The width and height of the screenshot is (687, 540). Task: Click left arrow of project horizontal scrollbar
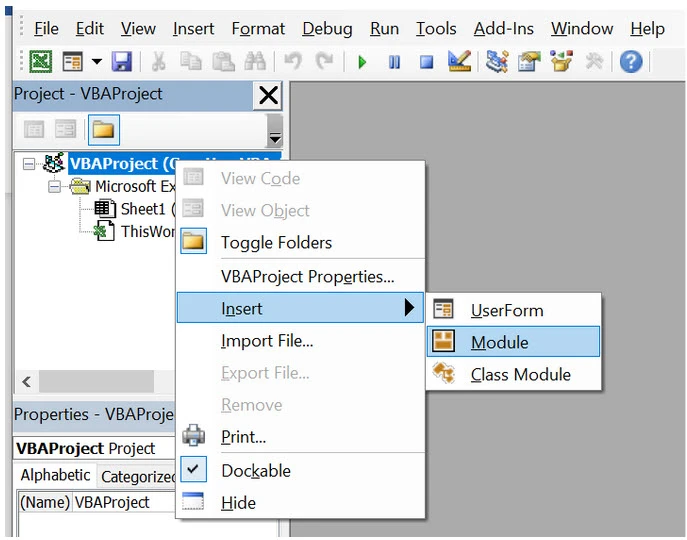tap(26, 382)
